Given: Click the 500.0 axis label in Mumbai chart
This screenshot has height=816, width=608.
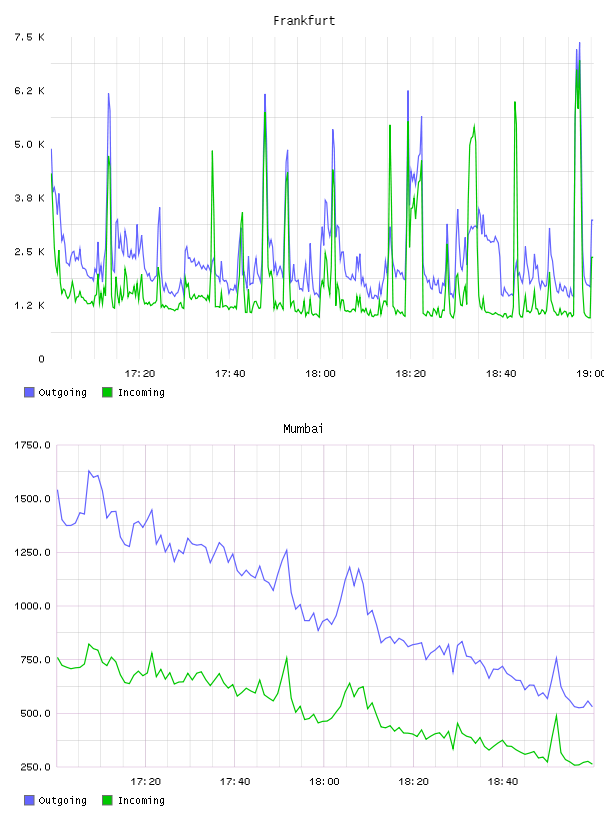Looking at the screenshot, I should point(35,713).
